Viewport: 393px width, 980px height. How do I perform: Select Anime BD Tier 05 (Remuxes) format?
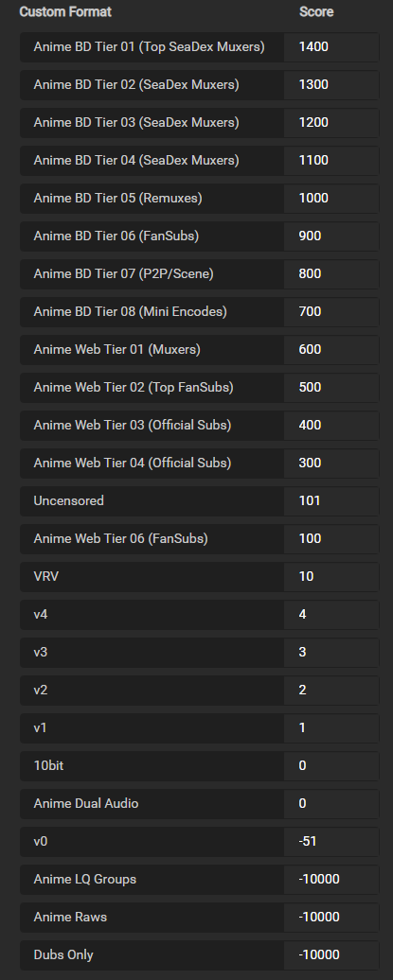(152, 198)
